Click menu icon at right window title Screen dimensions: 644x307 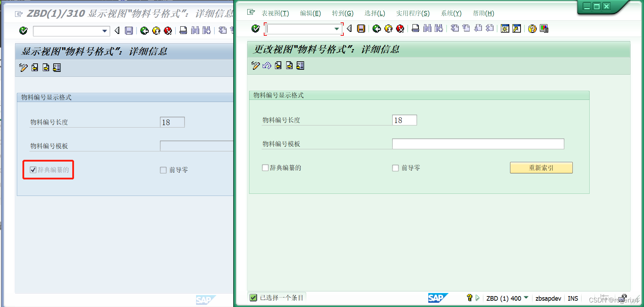251,12
